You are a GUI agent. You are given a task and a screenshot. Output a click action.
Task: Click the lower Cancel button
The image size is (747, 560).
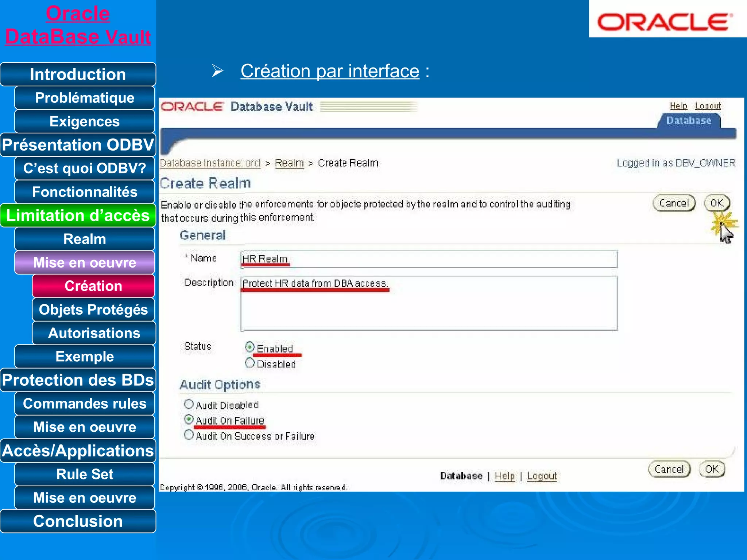(669, 469)
